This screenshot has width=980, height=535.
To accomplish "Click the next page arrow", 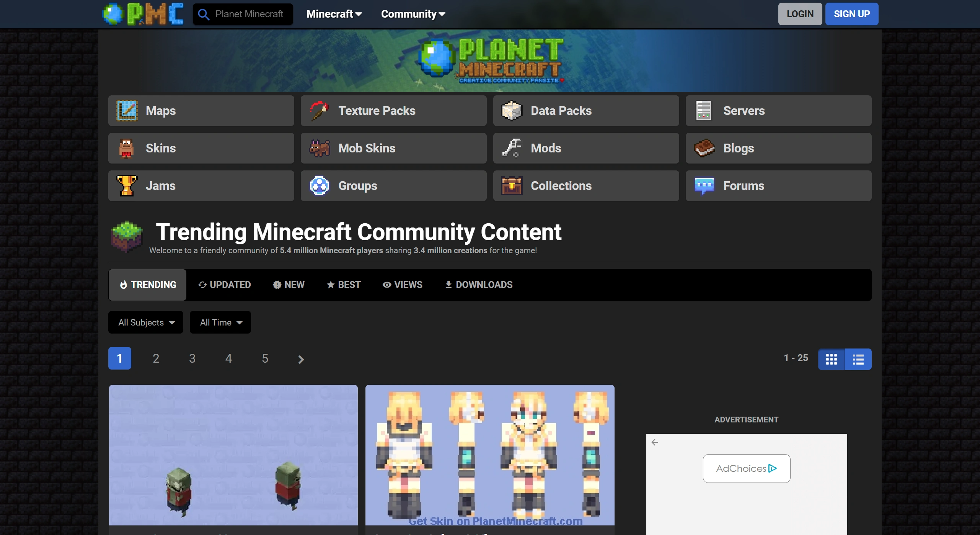I will [x=301, y=359].
